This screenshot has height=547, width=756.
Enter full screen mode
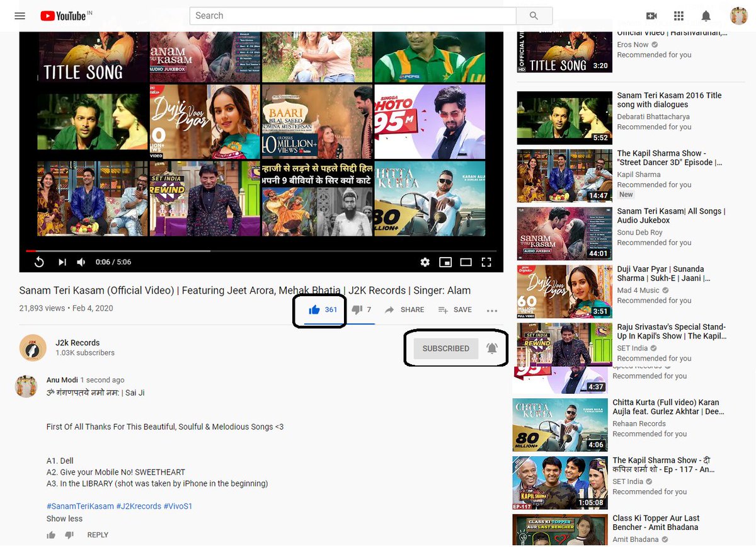[486, 262]
